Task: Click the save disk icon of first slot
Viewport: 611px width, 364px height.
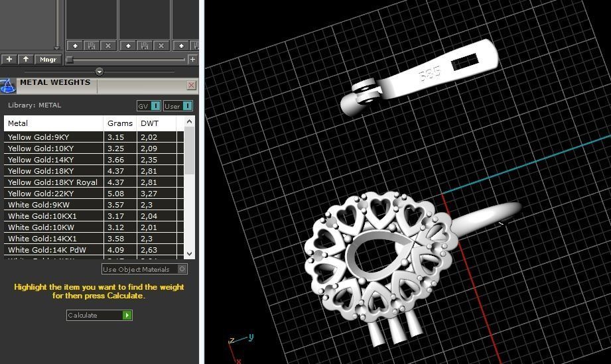Action: 92,46
